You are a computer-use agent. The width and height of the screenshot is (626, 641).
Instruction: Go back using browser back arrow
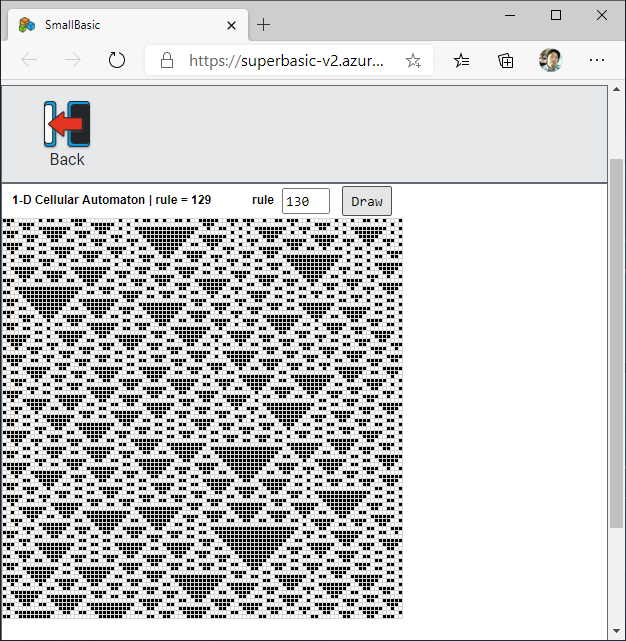coord(29,61)
